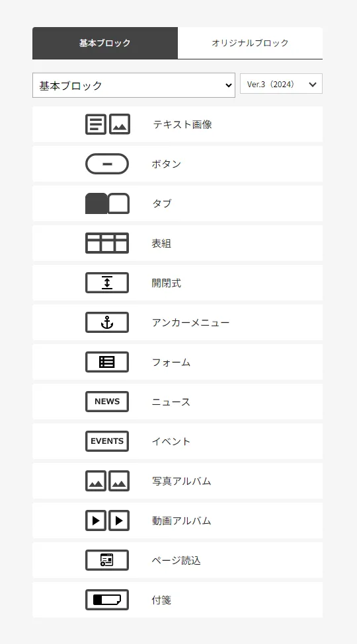Viewport: 357px width, 644px height.
Task: Select the フォーム list icon
Action: (107, 362)
